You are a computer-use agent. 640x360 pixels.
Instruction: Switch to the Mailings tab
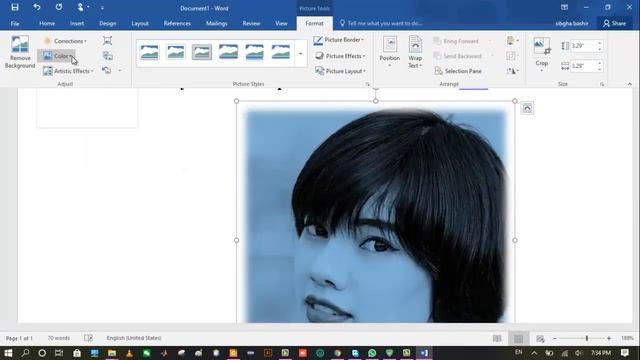coord(216,24)
